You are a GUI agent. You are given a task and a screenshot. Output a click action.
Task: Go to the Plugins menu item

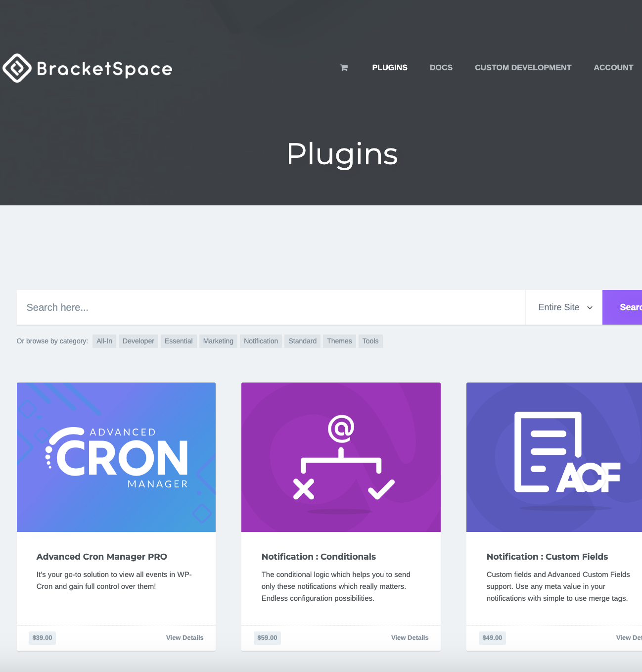pyautogui.click(x=390, y=68)
